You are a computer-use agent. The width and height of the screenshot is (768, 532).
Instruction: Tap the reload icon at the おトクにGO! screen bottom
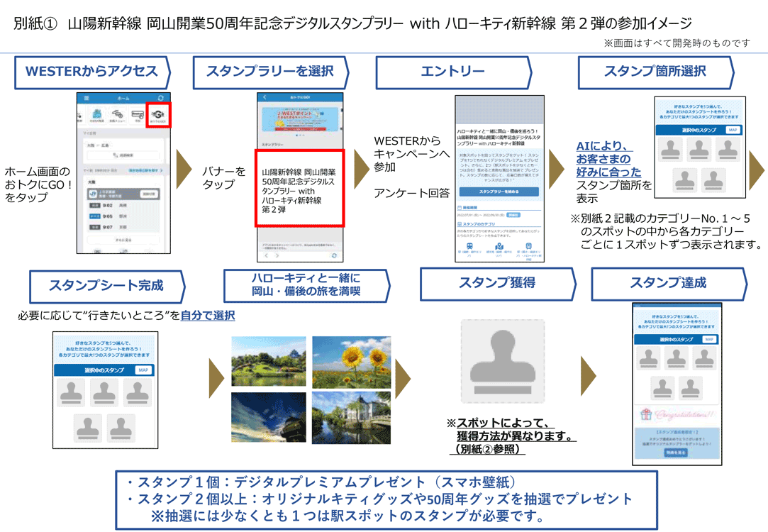(334, 255)
